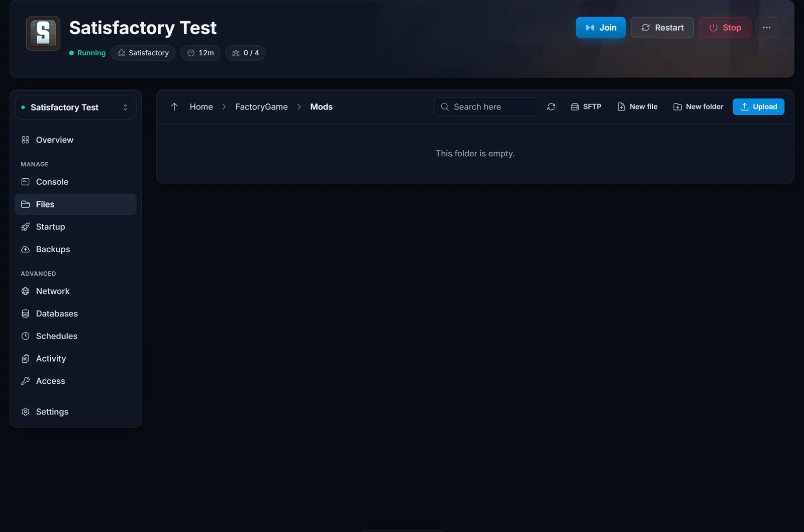The image size is (804, 532).
Task: Click the Search here file search field
Action: (x=486, y=107)
